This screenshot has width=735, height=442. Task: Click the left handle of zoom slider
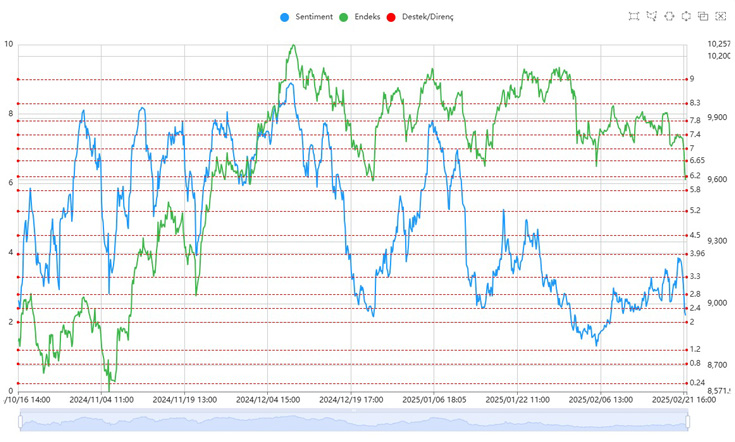click(x=20, y=421)
